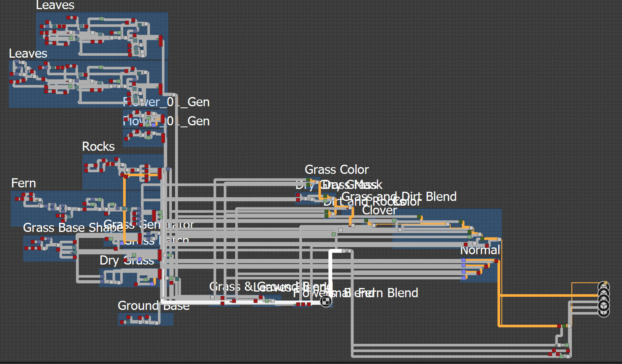This screenshot has height=364, width=622.
Task: Select the Grass Color frame title
Action: click(337, 170)
